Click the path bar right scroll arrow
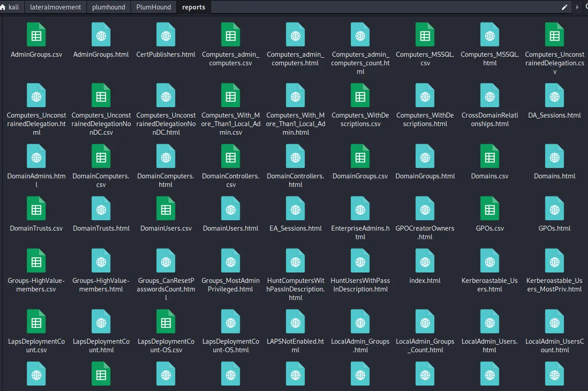 (x=578, y=7)
